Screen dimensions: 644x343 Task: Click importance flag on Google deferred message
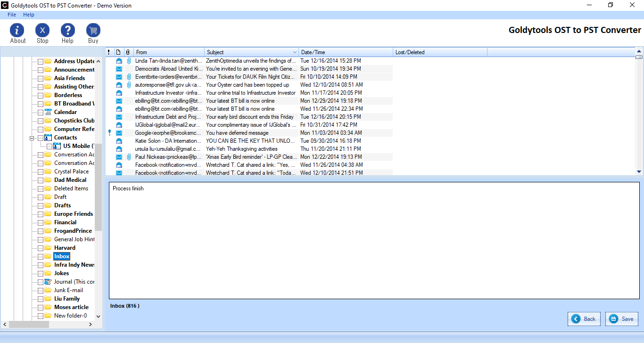[109, 133]
